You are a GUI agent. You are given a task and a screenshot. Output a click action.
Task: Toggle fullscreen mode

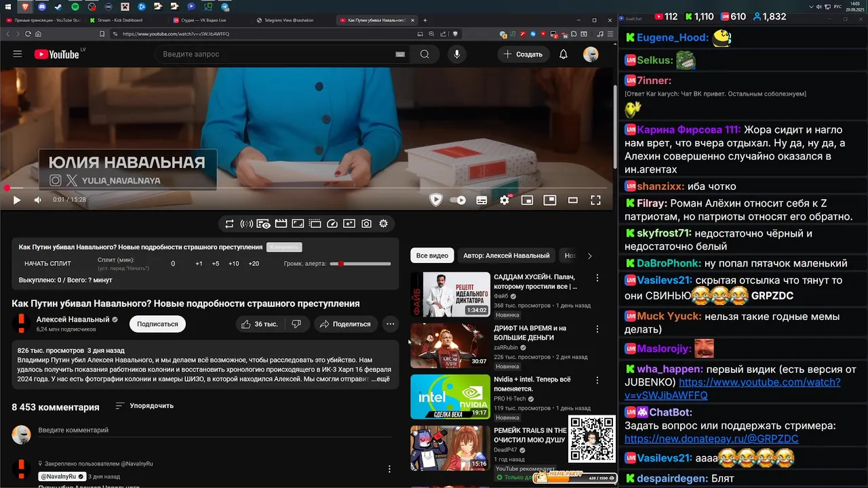tap(595, 200)
